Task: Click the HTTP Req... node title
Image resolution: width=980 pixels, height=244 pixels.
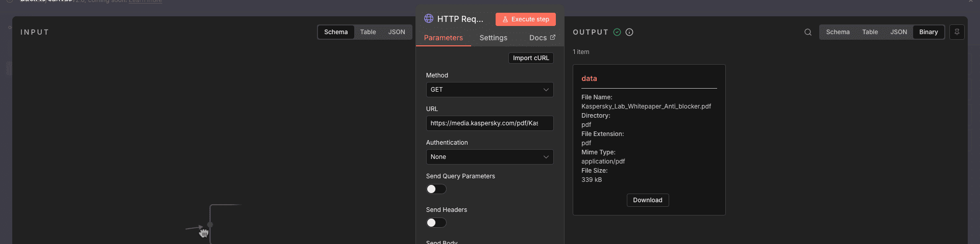Action: (x=460, y=19)
